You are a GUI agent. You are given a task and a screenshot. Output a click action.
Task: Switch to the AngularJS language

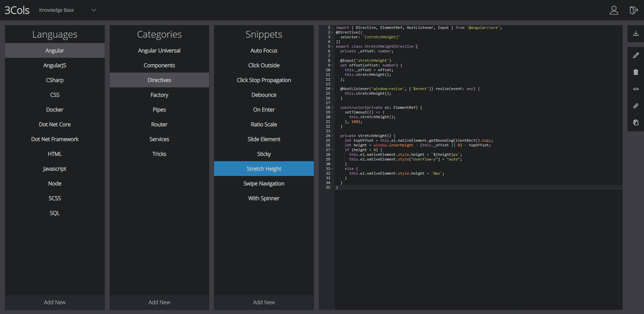pos(54,65)
